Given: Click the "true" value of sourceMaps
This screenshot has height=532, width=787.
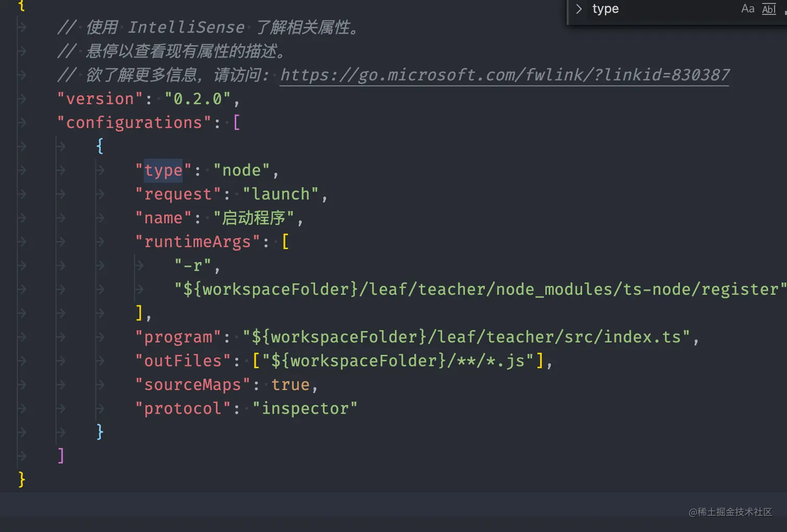Looking at the screenshot, I should click(x=290, y=385).
